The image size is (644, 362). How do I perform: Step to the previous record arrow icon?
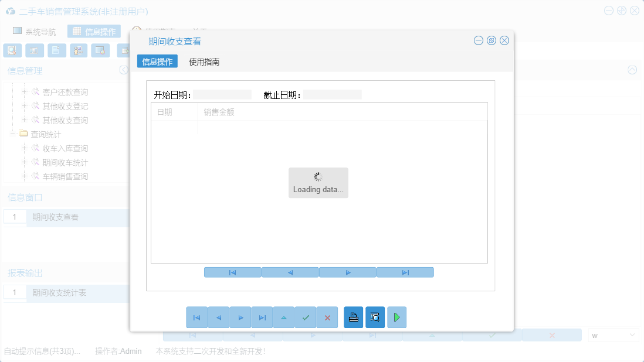(218, 317)
